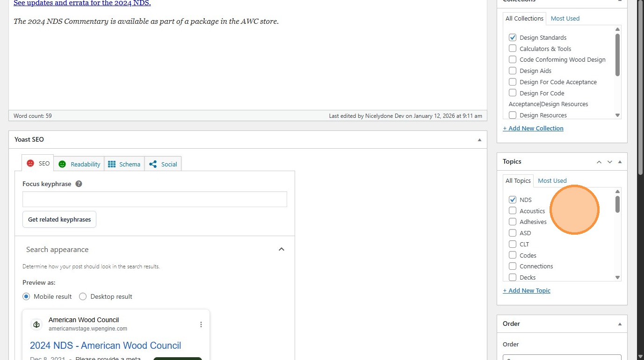Focus the Focus keyphrase input field

[155, 199]
